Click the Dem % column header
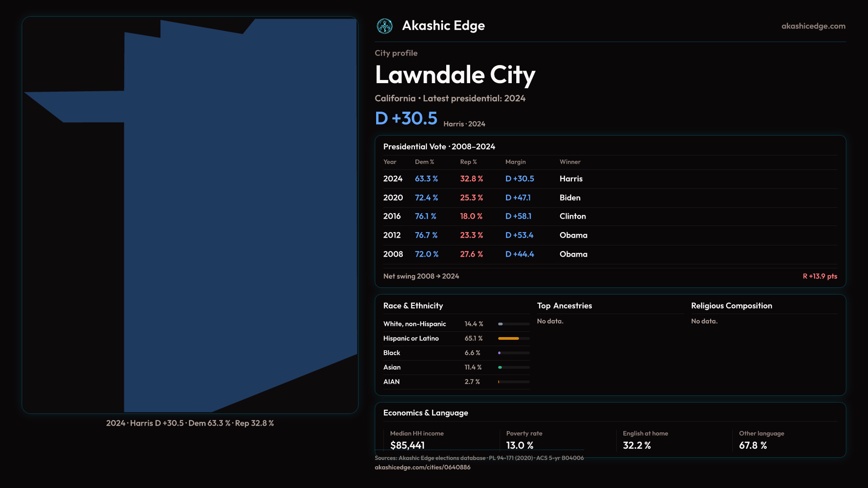The height and width of the screenshot is (488, 868). tap(424, 162)
